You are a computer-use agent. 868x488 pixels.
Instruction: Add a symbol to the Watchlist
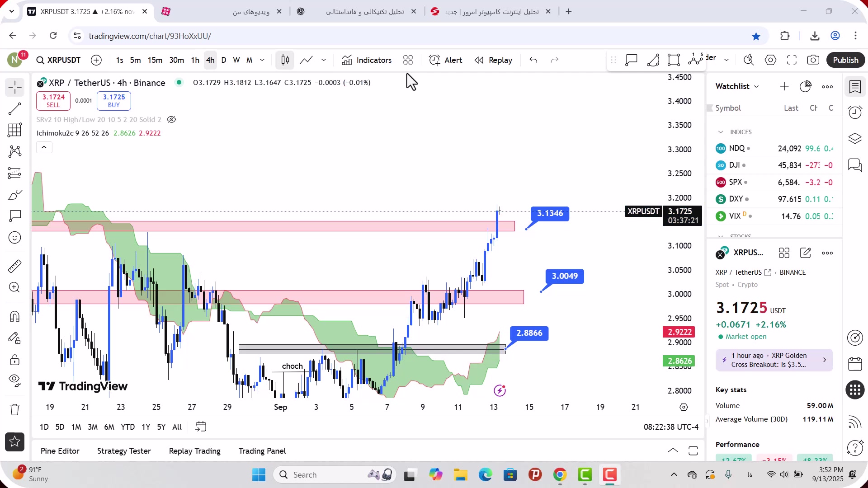point(784,86)
